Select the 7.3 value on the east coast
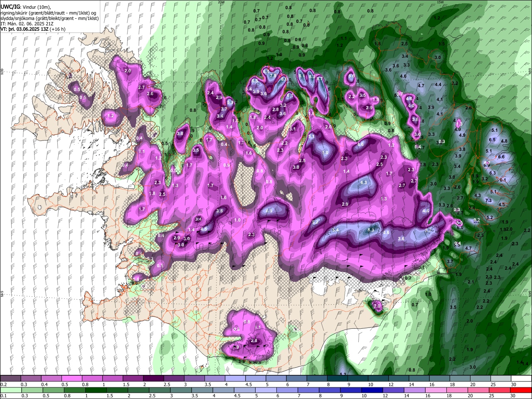Viewport: 532px width, 399px height. (x=488, y=200)
